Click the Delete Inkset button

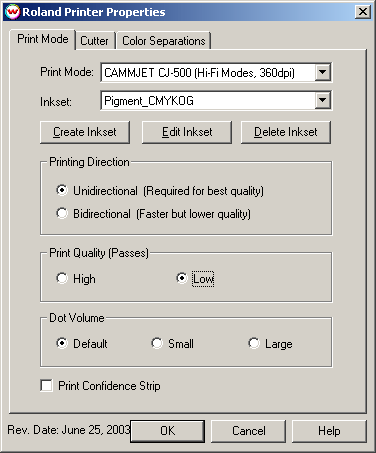click(x=286, y=132)
